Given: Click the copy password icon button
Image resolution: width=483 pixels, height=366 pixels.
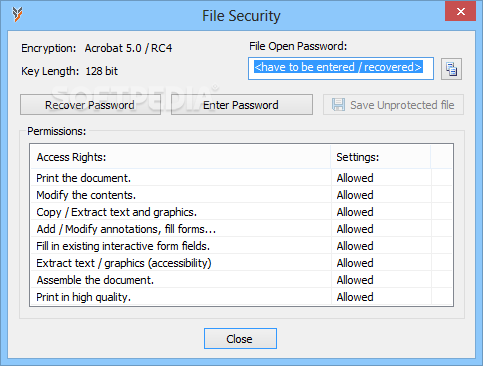Looking at the screenshot, I should tap(451, 69).
